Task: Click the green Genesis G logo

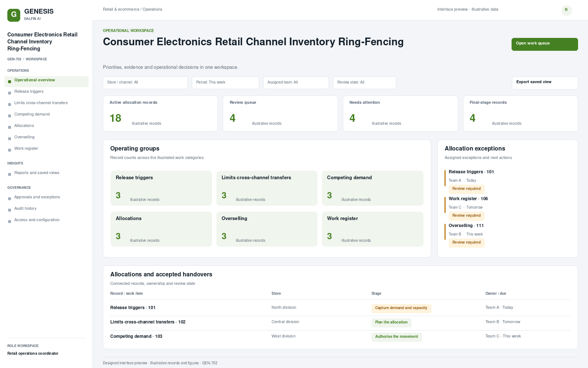Action: tap(14, 15)
